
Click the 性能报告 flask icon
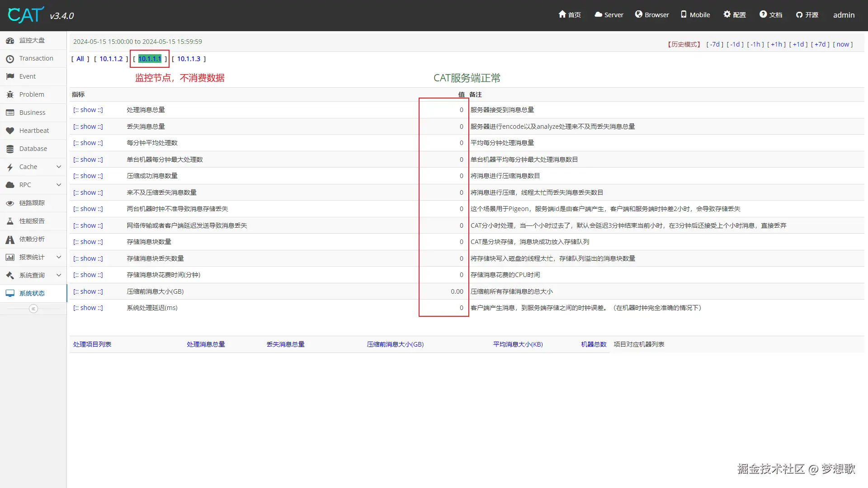coord(10,221)
